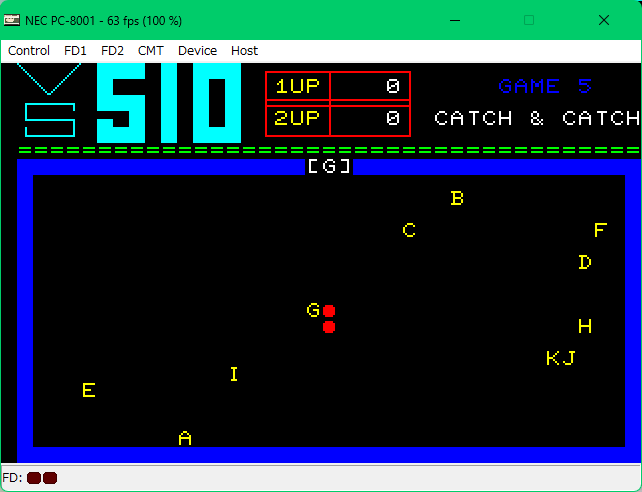Select the yellow letter C

409,230
